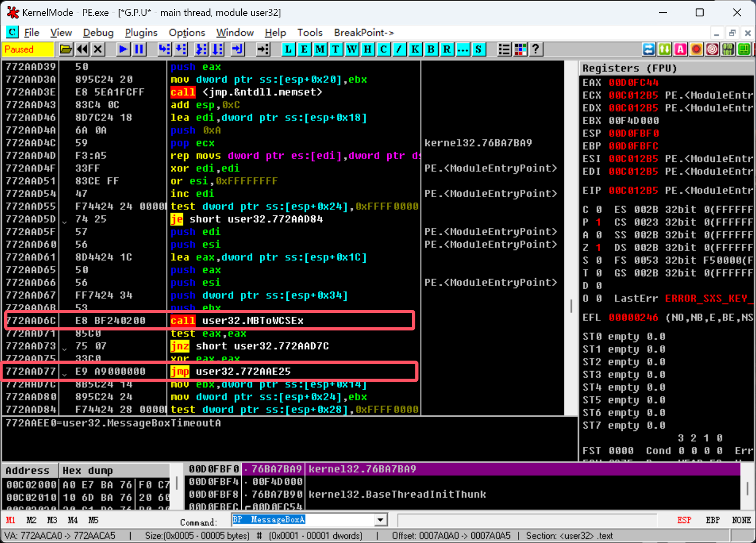Click the Address column header in dump
The height and width of the screenshot is (543, 756).
pos(30,471)
